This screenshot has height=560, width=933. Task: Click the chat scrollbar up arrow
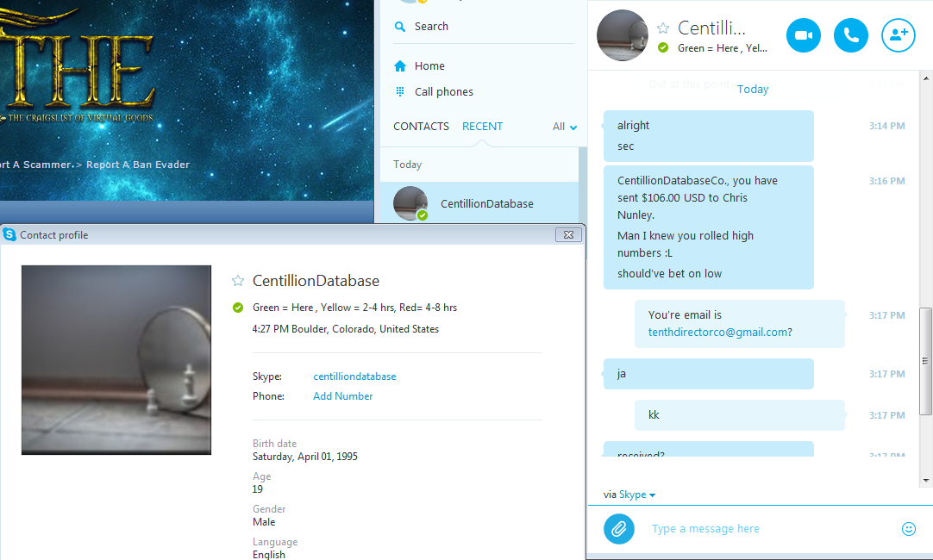[x=926, y=78]
